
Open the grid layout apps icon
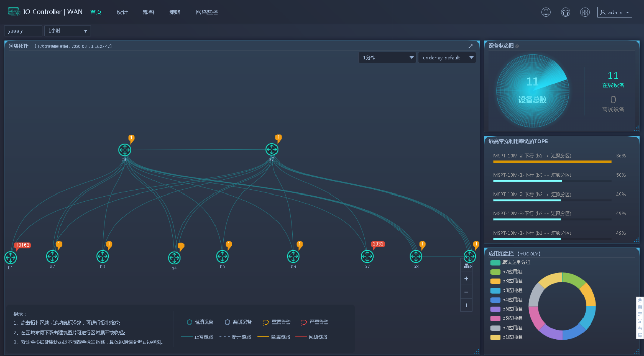[585, 12]
